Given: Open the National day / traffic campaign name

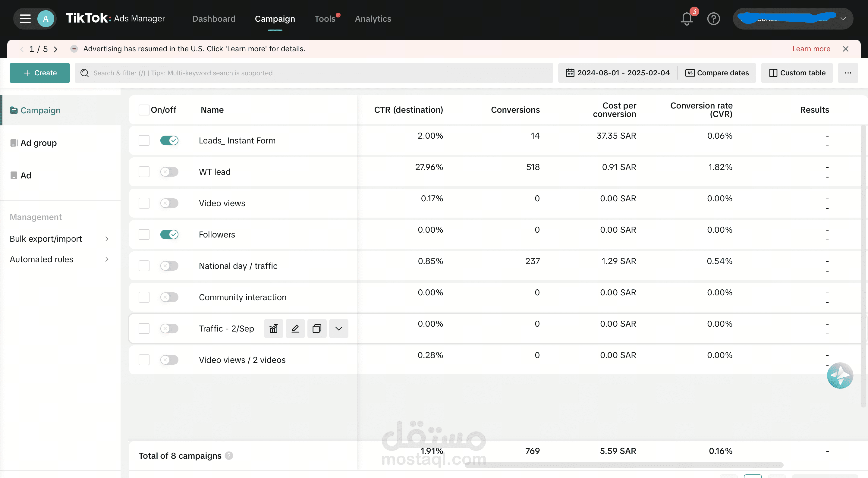Looking at the screenshot, I should (x=238, y=266).
